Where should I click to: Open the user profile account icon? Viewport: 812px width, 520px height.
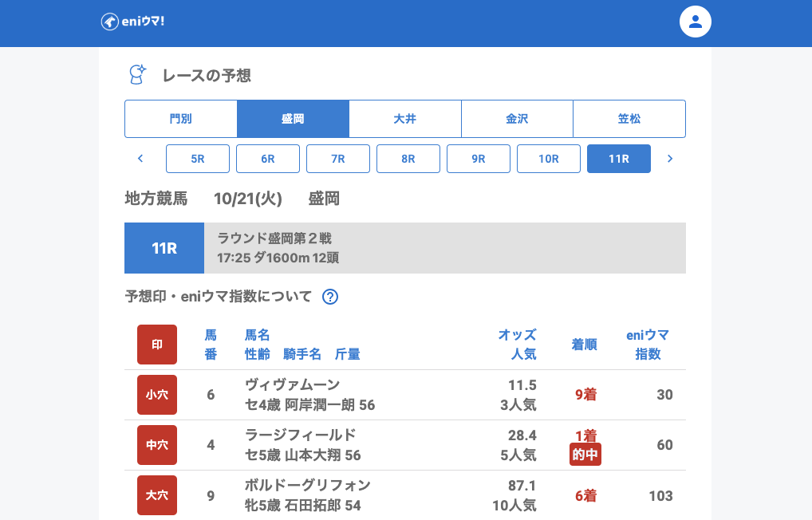tap(695, 22)
